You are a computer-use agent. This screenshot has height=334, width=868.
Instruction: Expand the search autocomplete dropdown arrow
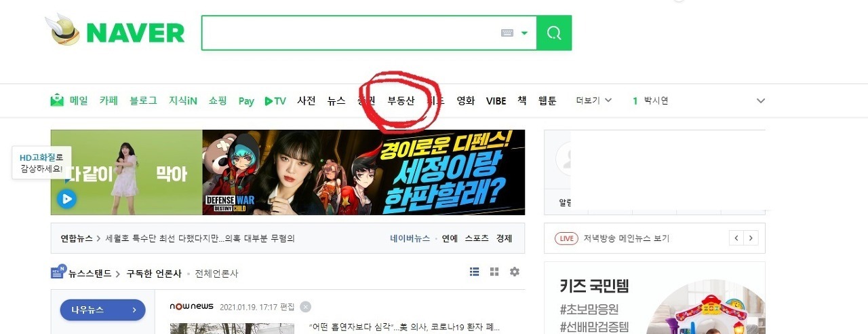point(524,33)
